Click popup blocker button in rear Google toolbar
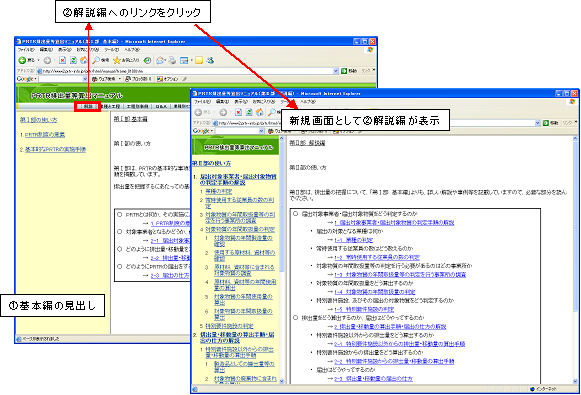This screenshot has width=581, height=395. pyautogui.click(x=139, y=79)
